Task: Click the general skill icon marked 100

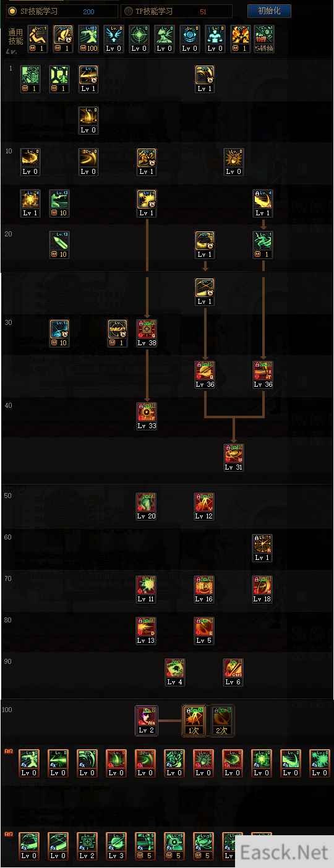Action: point(88,38)
